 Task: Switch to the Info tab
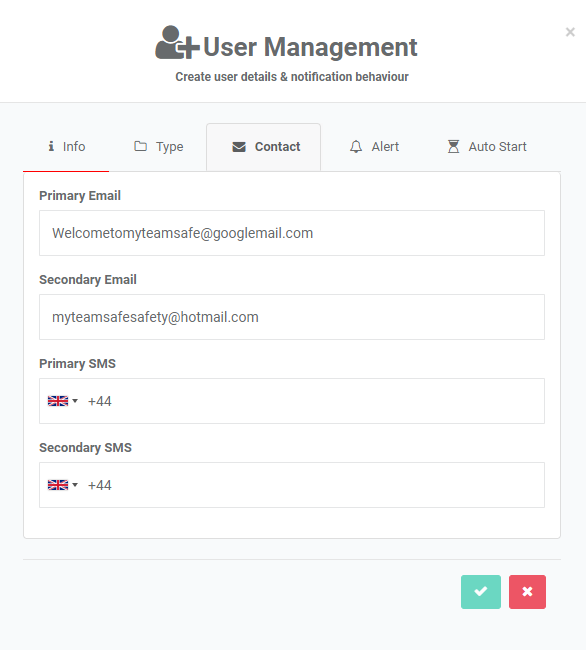(66, 147)
